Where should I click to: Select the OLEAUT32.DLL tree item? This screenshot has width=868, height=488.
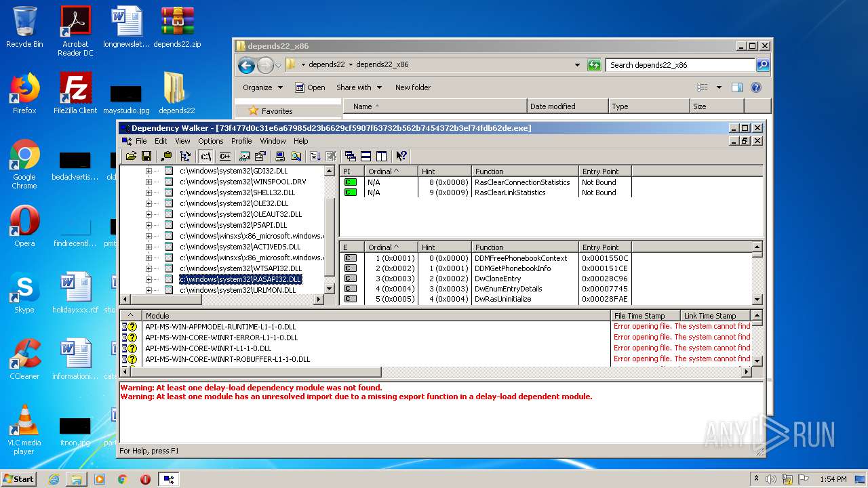click(x=241, y=214)
